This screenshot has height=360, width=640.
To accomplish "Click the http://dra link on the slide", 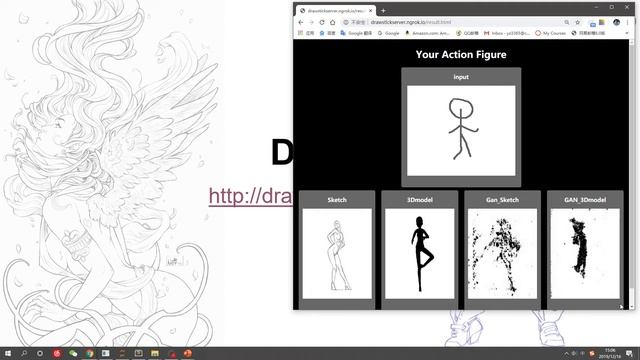I will click(251, 196).
